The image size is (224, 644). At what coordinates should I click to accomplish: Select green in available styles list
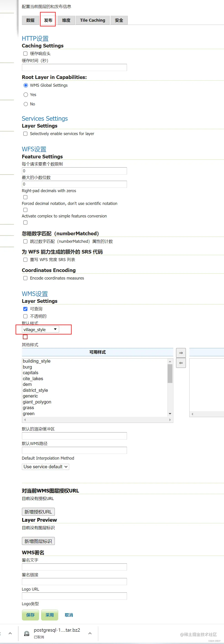point(29,414)
